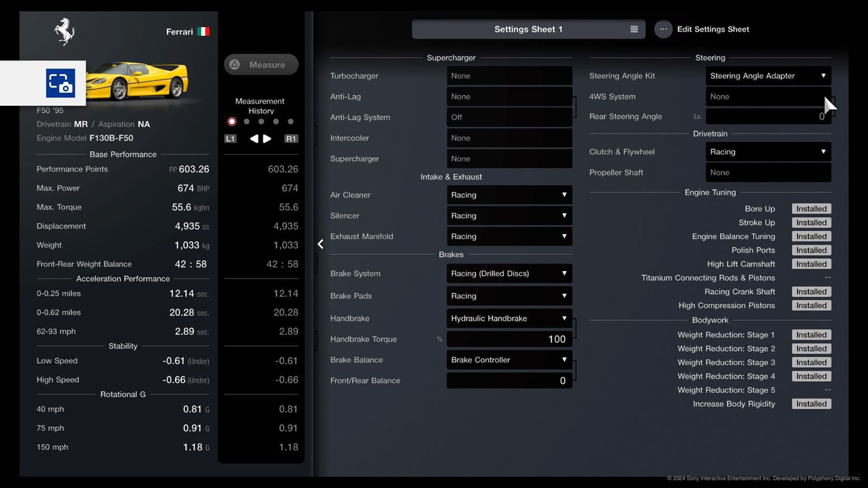Toggle Stroke Up Installed status
The image size is (868, 488).
[812, 222]
